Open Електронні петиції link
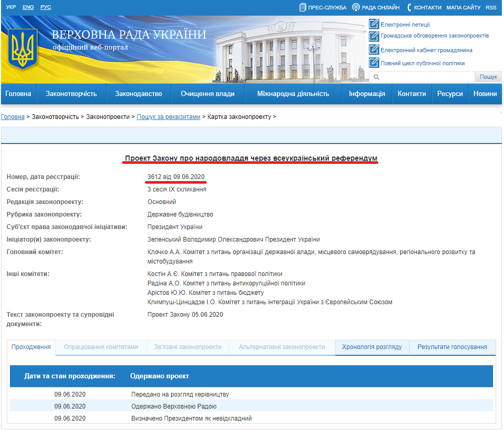Viewport: 504px width, 431px height. tap(405, 25)
